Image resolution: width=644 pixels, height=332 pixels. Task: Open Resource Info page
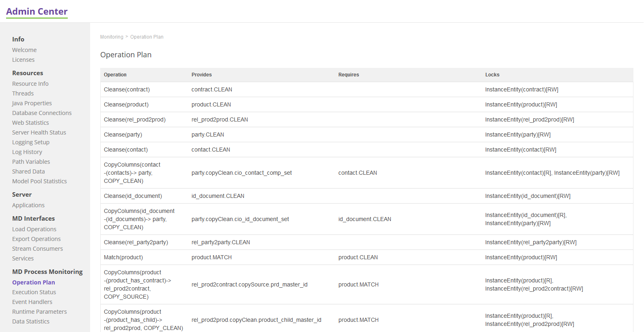[30, 84]
